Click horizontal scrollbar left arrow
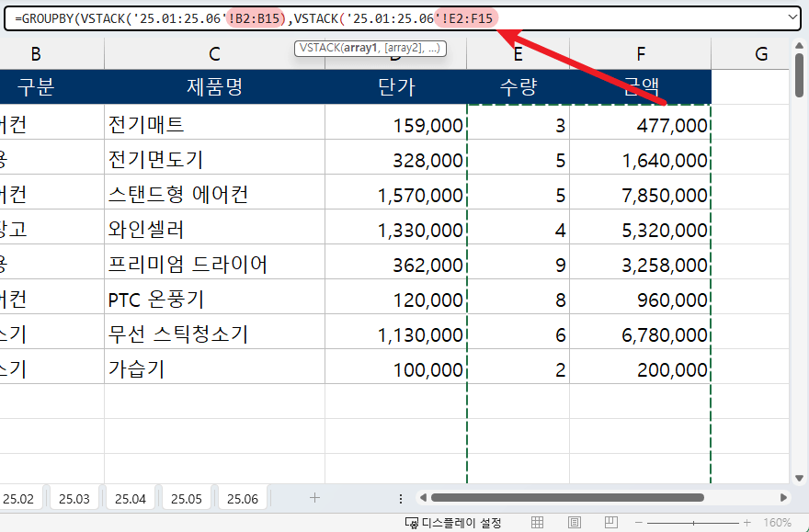Viewport: 809px width, 532px height. point(423,498)
